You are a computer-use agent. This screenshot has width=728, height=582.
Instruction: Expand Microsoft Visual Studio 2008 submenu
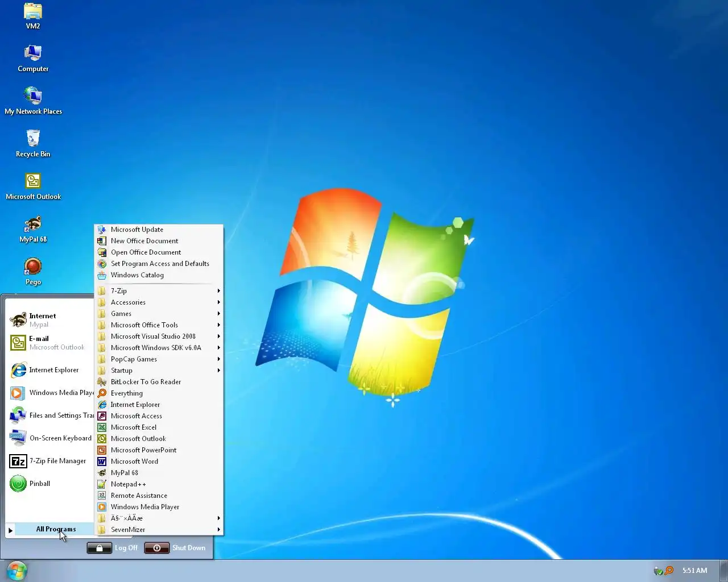[159, 336]
